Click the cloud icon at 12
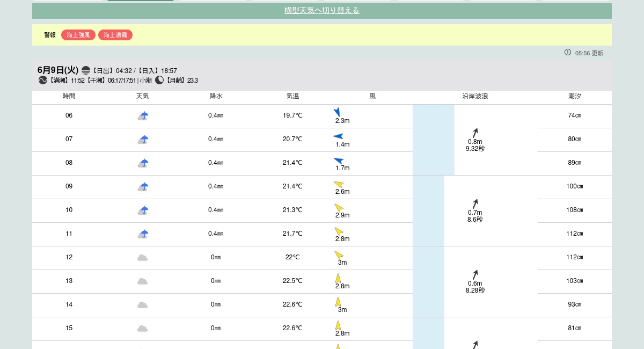Image resolution: width=644 pixels, height=349 pixels. [142, 258]
